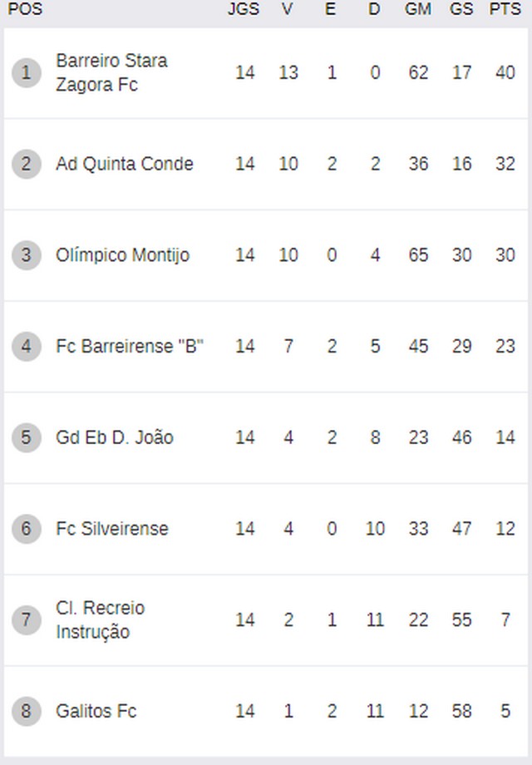Click the PTS column header

505,9
